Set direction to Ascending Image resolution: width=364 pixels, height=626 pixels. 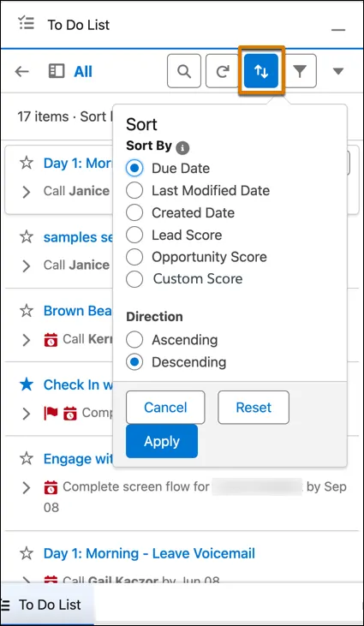(172, 340)
